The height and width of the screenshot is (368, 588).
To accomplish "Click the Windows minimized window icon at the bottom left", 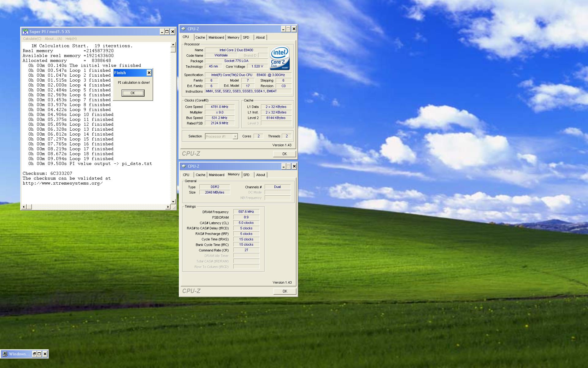I will coord(5,354).
